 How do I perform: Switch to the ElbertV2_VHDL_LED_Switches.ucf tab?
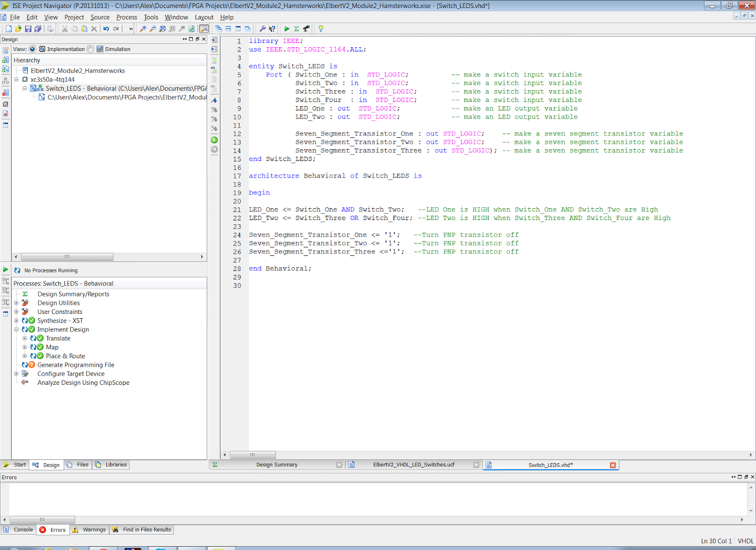pos(413,465)
